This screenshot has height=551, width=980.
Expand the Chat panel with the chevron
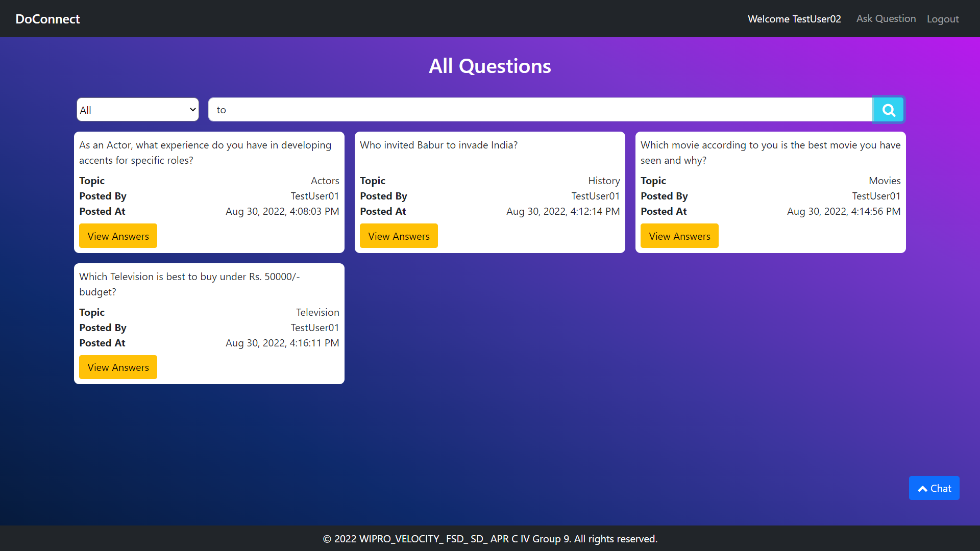tap(934, 488)
